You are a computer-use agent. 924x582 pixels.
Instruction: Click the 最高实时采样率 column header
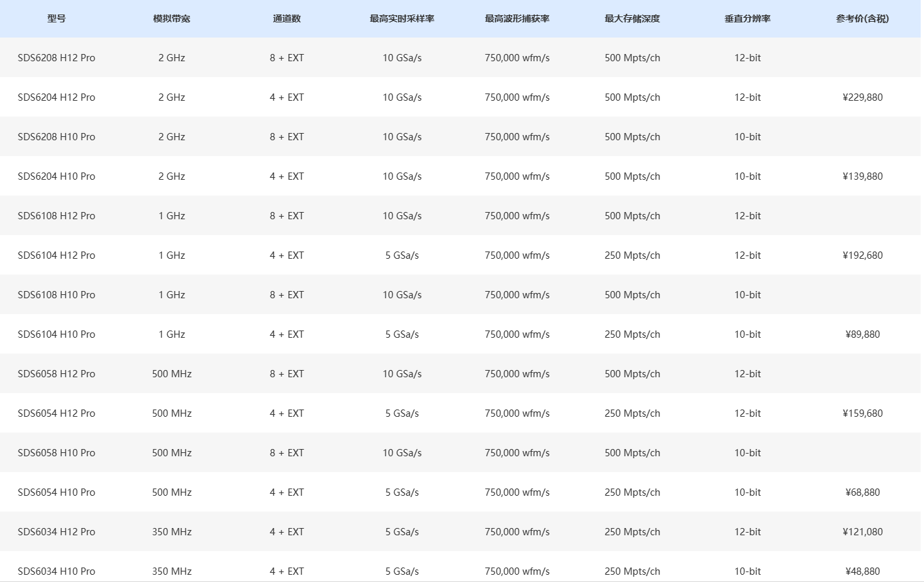tap(402, 18)
